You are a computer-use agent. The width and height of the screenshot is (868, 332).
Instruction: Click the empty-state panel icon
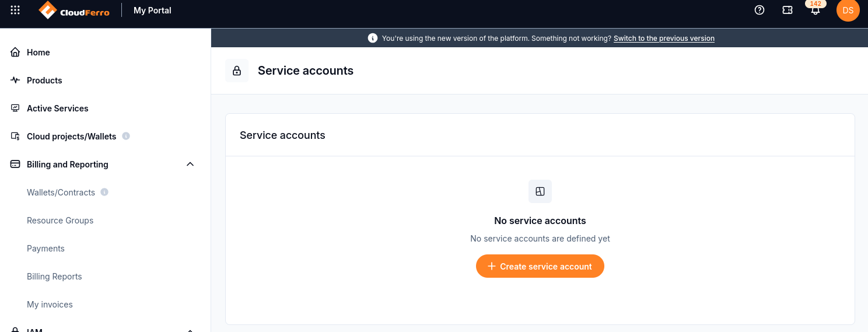point(540,191)
